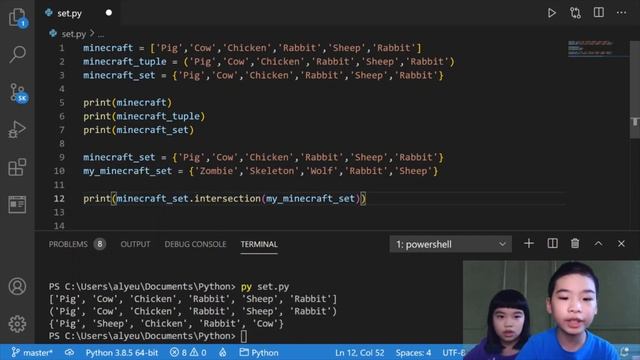The image size is (640, 360).
Task: Click line 1 minecraft list definition
Action: point(252,48)
